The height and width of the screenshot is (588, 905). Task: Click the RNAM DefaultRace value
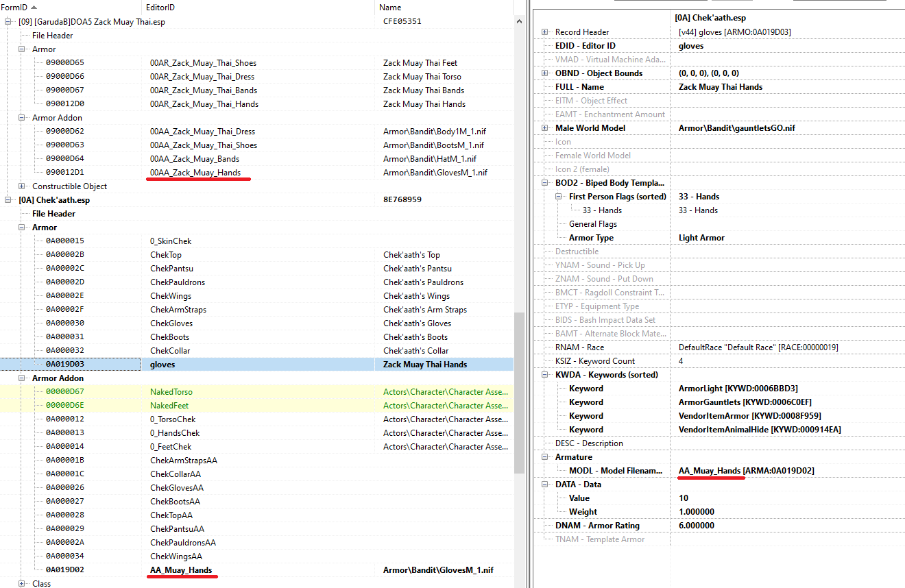(758, 347)
